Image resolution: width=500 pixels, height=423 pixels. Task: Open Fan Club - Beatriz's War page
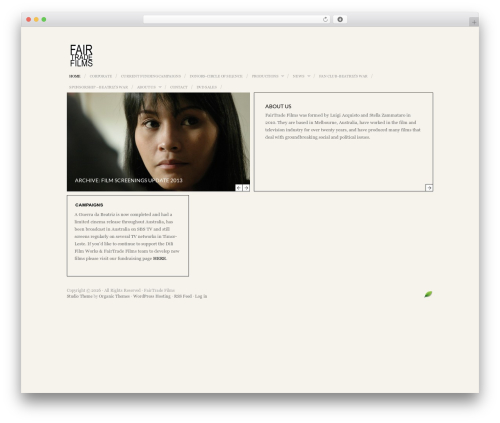coord(343,76)
